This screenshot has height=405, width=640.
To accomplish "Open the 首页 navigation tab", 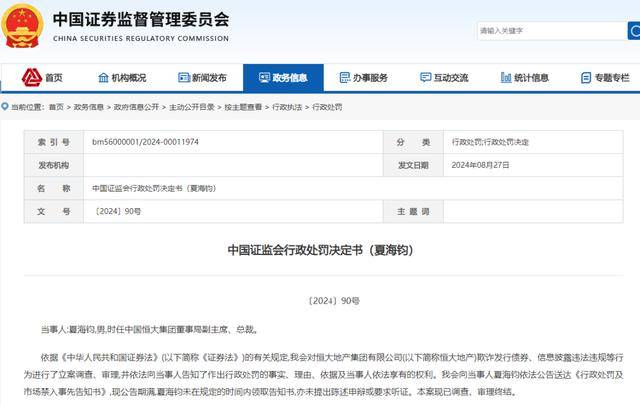I will pos(42,78).
